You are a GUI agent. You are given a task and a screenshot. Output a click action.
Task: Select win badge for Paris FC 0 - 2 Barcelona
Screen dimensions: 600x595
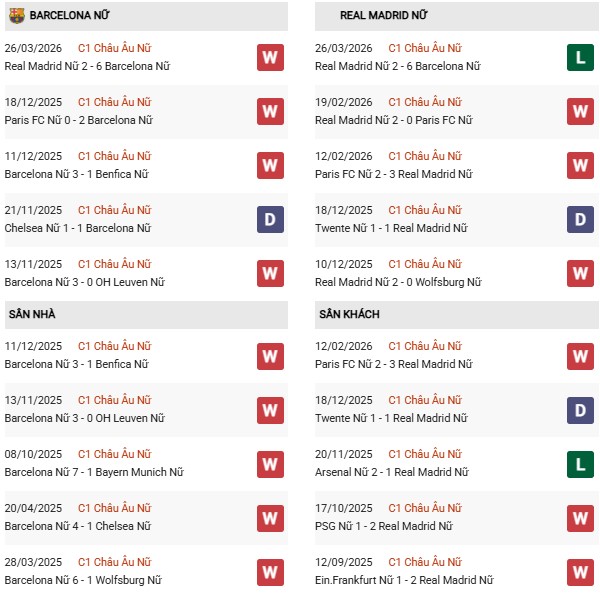[x=270, y=111]
